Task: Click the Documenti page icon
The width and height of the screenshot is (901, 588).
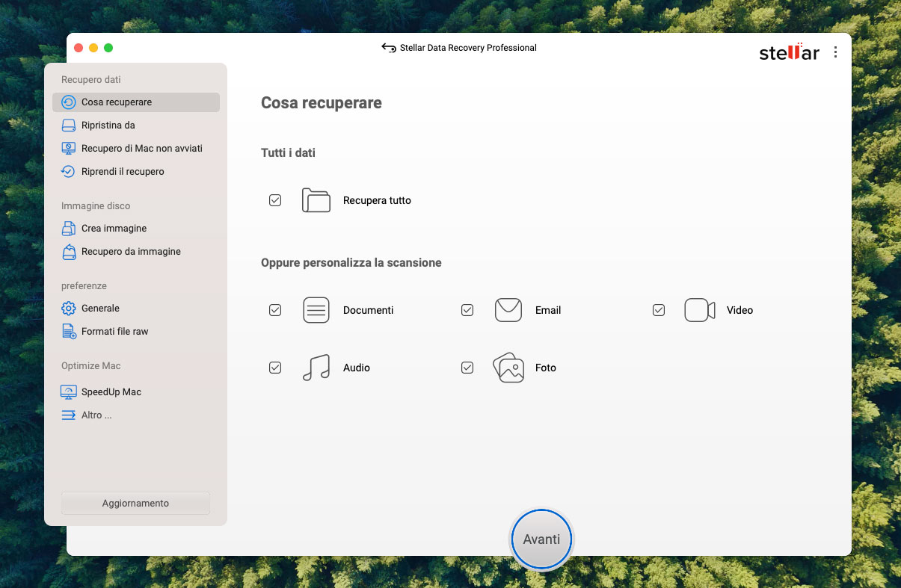Action: (316, 310)
